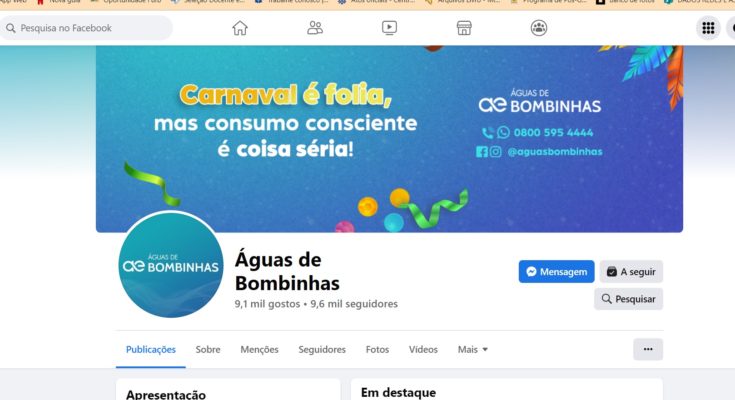735x400 pixels.
Task: Click the Carnaval cover photo banner
Action: (389, 139)
